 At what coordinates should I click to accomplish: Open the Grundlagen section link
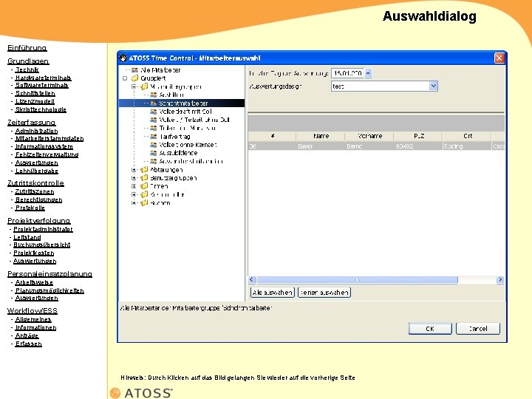coord(28,61)
